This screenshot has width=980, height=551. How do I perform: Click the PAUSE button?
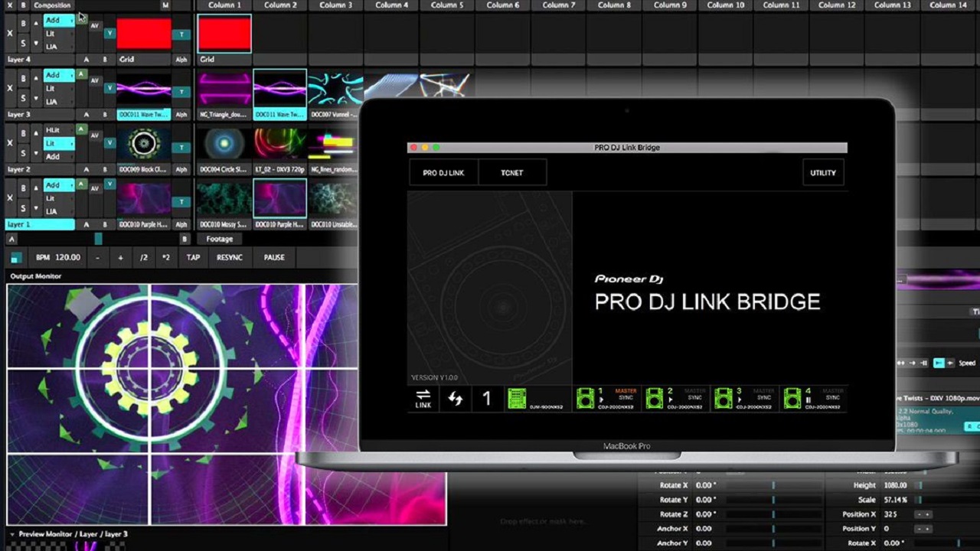coord(274,258)
